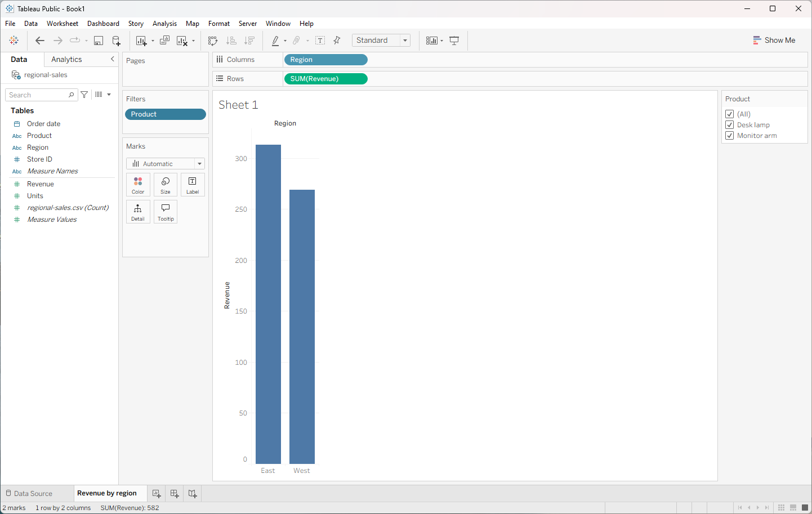Expand the highlight dropdown arrow

[285, 41]
